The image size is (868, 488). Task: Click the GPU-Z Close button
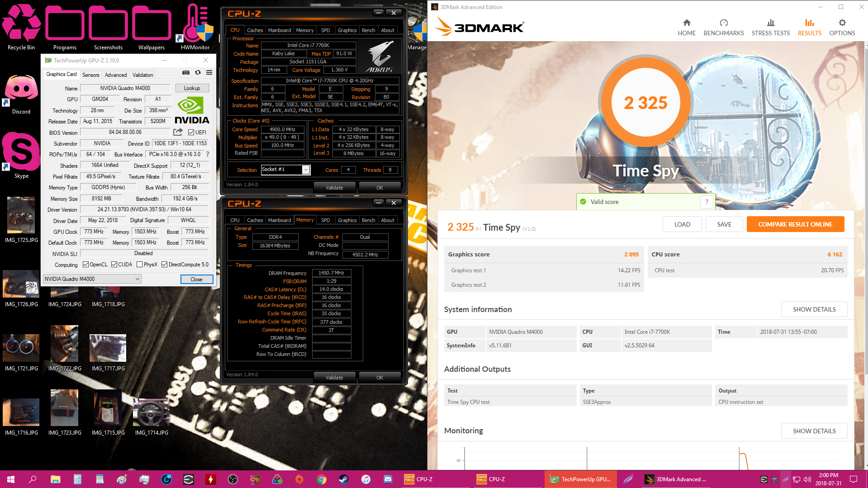pyautogui.click(x=196, y=280)
